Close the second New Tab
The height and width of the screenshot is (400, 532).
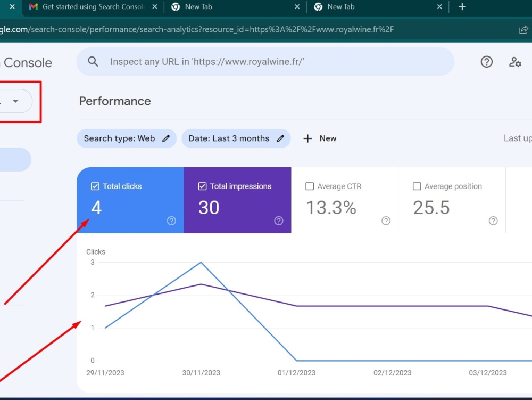tap(440, 7)
